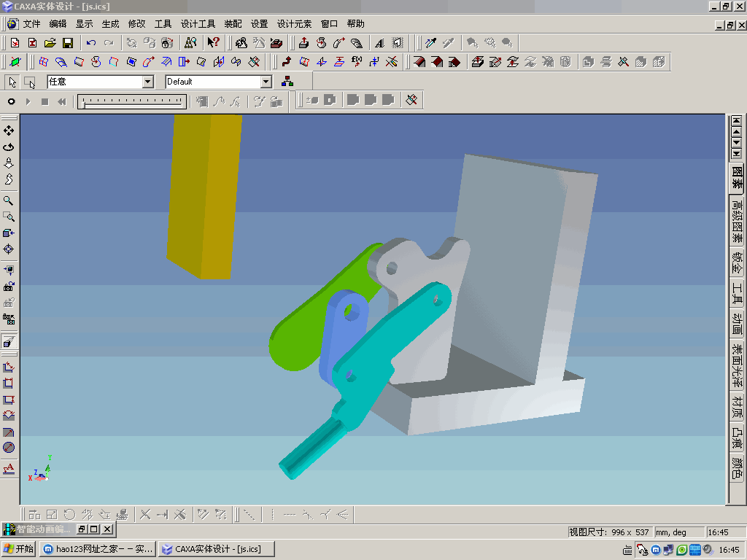Switch to the 表面光泽 catalog tab
Viewport: 747px width, 560px height.
(x=737, y=365)
